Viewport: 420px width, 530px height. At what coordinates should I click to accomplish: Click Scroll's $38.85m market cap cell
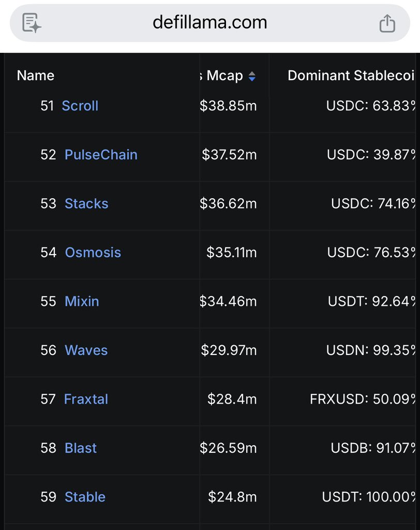click(x=228, y=106)
